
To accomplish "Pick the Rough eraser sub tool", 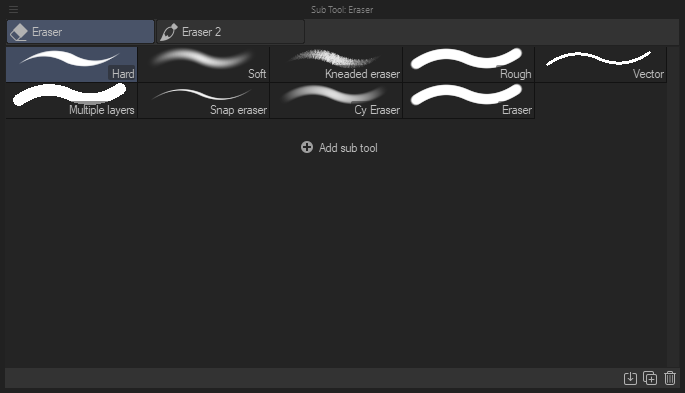I will pyautogui.click(x=469, y=65).
